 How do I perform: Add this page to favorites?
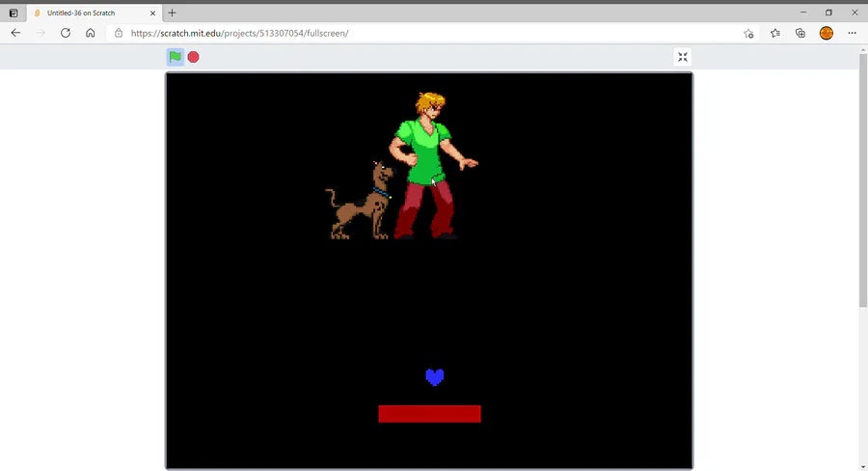pos(748,33)
